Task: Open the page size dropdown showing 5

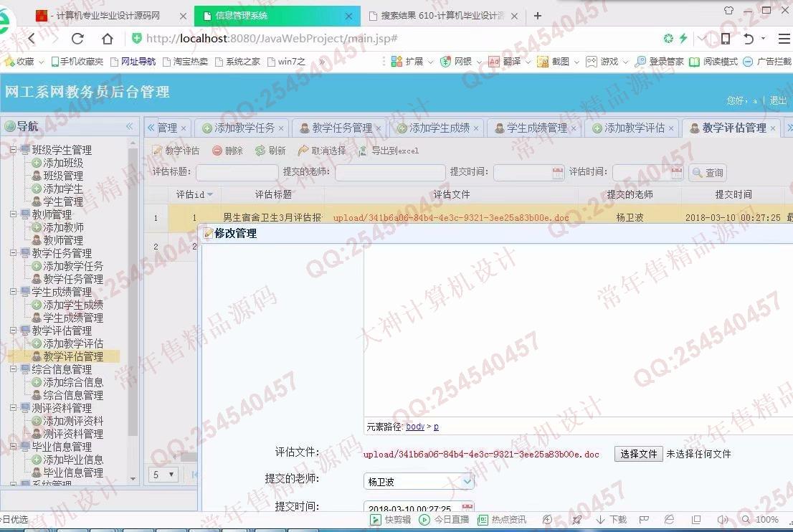Action: coord(163,475)
